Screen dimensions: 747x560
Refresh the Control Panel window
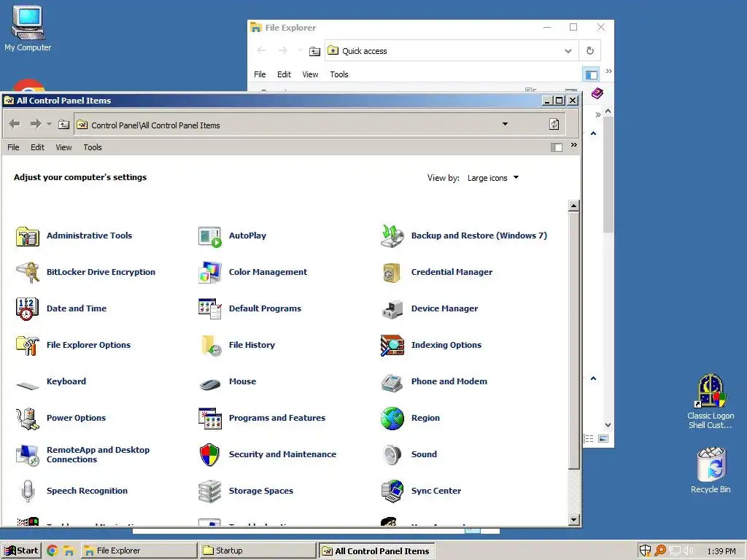pos(554,124)
